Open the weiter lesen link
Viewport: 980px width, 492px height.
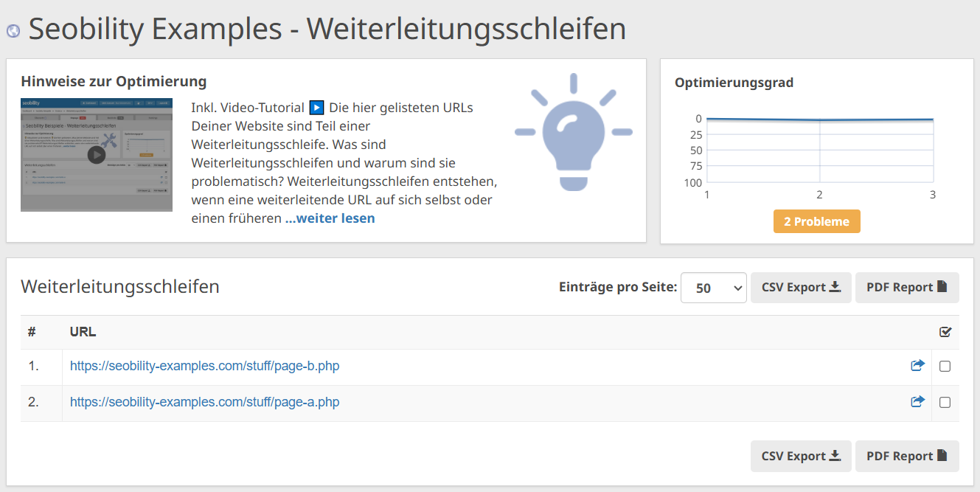tap(330, 218)
